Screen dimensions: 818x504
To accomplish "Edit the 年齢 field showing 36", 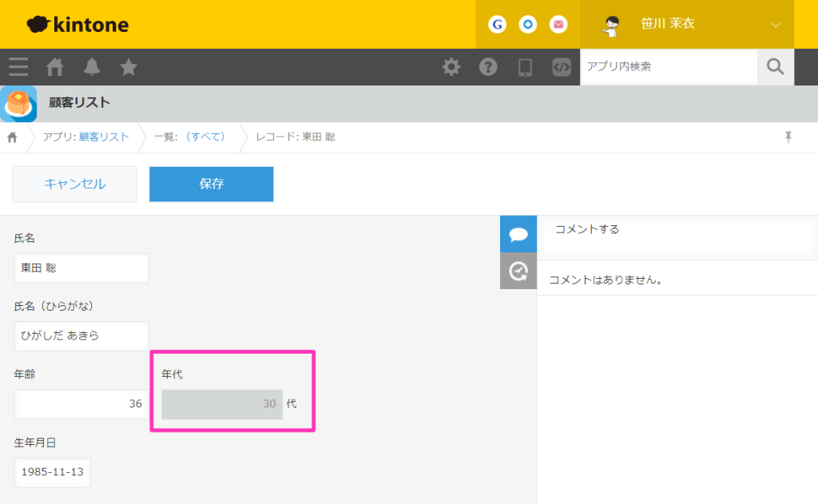I will point(81,404).
